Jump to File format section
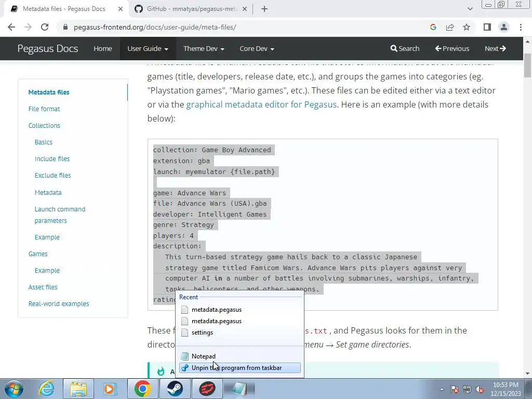532x399 pixels. [44, 109]
